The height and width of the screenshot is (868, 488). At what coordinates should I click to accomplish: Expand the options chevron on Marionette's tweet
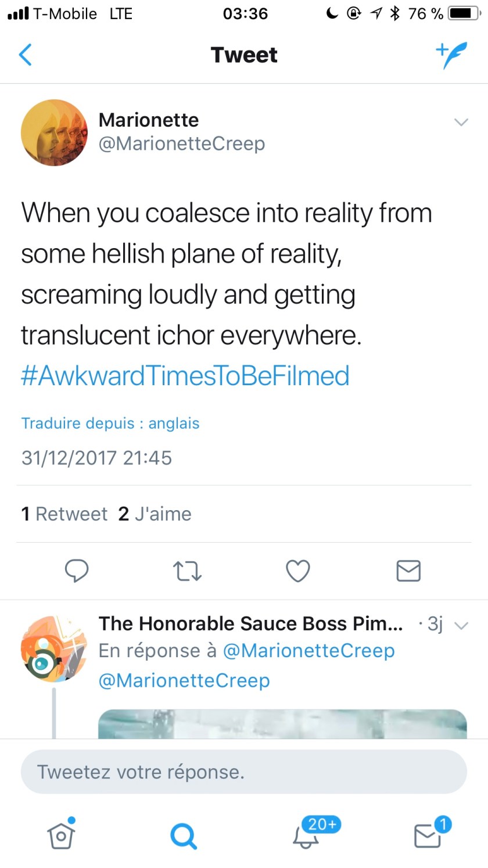point(461,122)
